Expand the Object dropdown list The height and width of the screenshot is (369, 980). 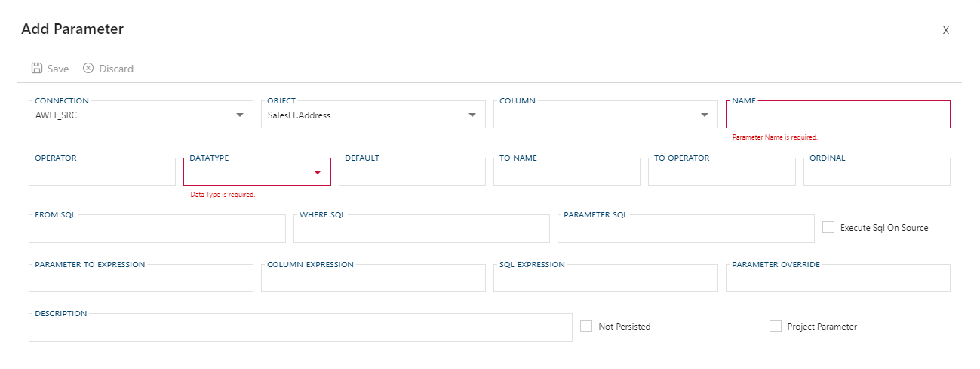(472, 115)
